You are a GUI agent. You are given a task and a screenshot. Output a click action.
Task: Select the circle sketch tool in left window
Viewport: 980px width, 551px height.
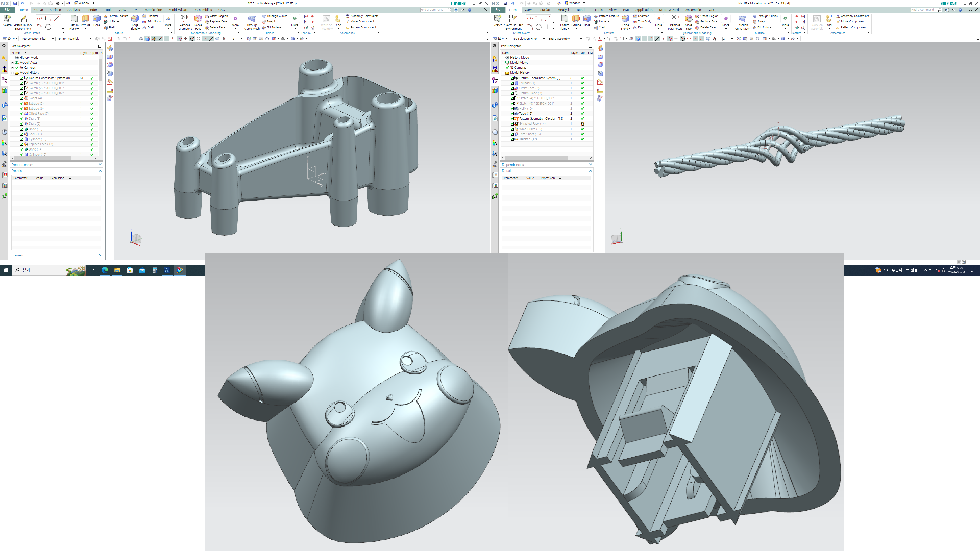coord(48,27)
